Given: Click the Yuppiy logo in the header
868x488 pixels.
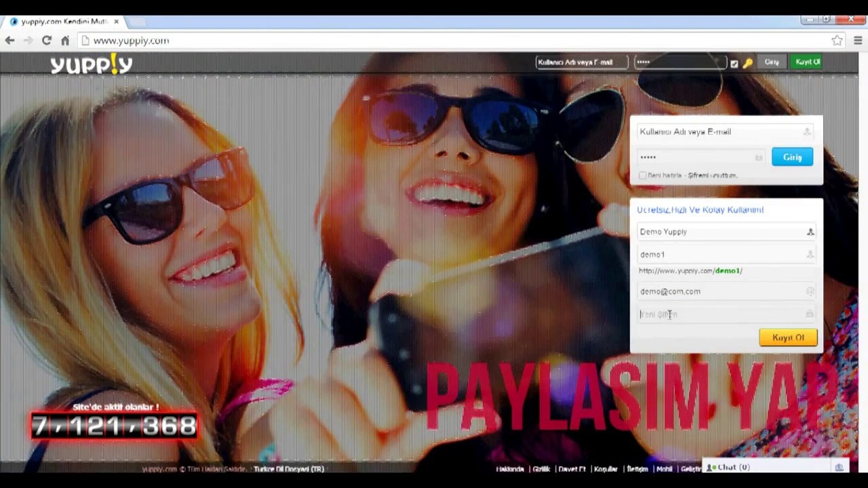Looking at the screenshot, I should (x=92, y=64).
